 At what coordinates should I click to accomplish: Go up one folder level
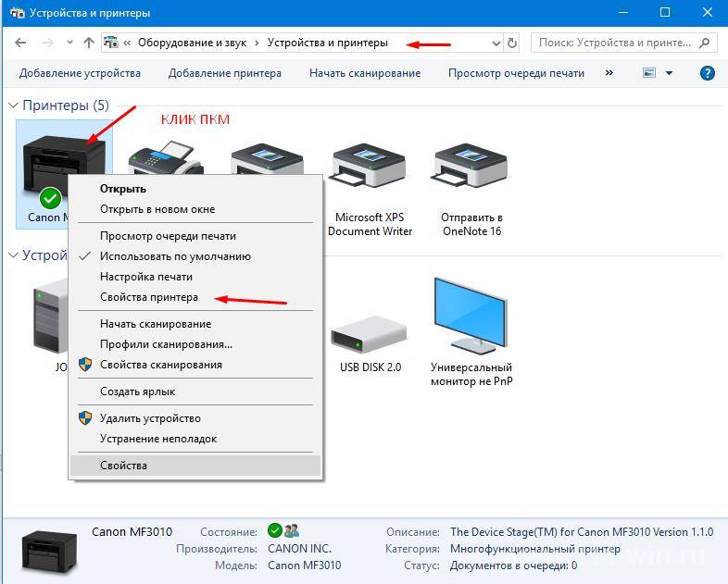(x=89, y=43)
